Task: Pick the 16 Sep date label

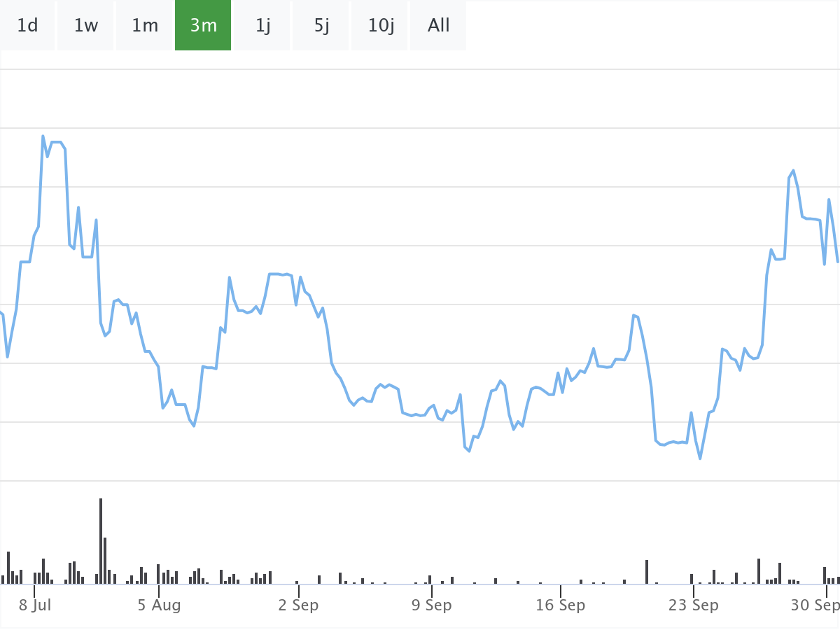Action: 561,605
